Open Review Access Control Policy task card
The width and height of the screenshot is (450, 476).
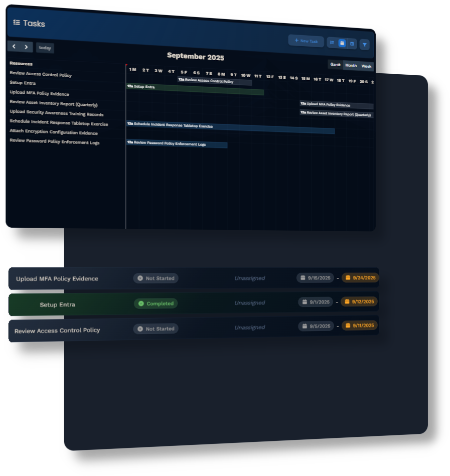[194, 329]
